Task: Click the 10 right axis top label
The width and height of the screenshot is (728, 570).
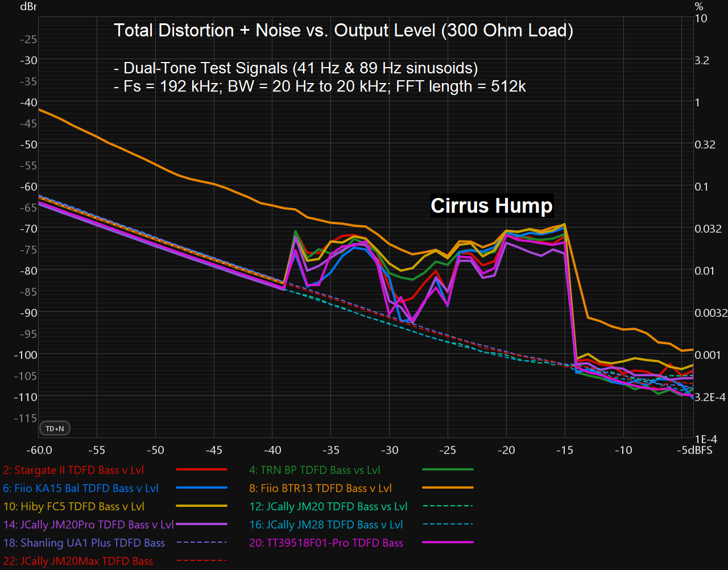Action: (x=701, y=18)
